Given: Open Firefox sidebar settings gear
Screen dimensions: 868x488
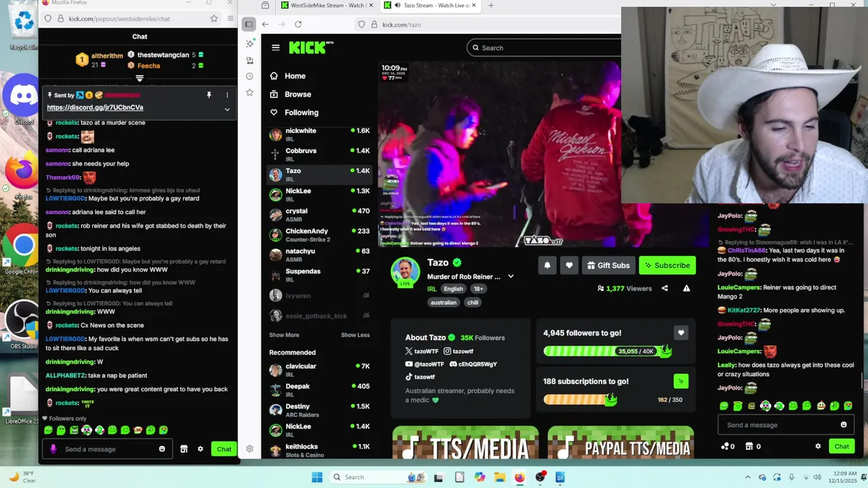Looking at the screenshot, I should pyautogui.click(x=250, y=449).
